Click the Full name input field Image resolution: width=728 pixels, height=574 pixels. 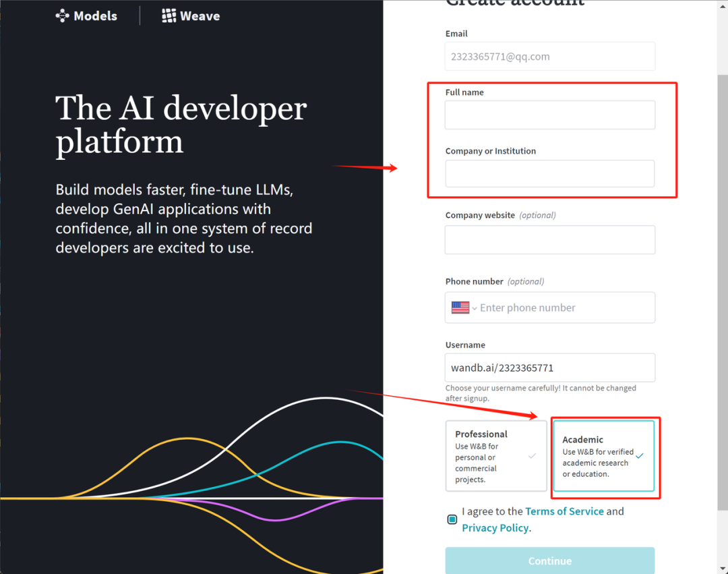pos(549,115)
